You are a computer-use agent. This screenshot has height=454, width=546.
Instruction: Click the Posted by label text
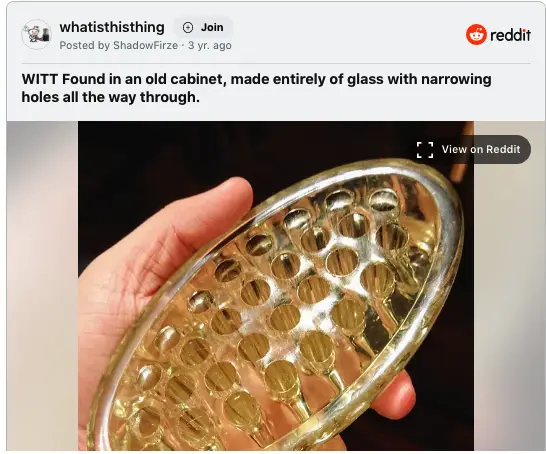coord(85,45)
